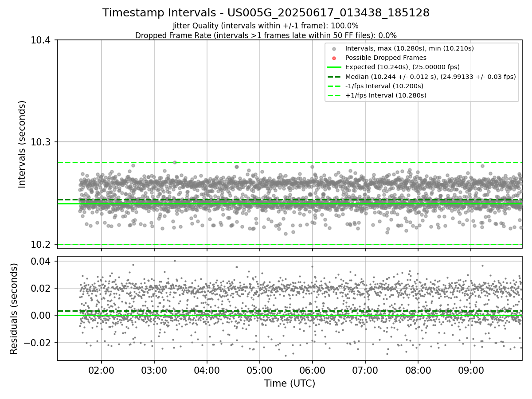532x399 pixels.
Task: Click the 06:00 time tick label
Action: pyautogui.click(x=313, y=370)
